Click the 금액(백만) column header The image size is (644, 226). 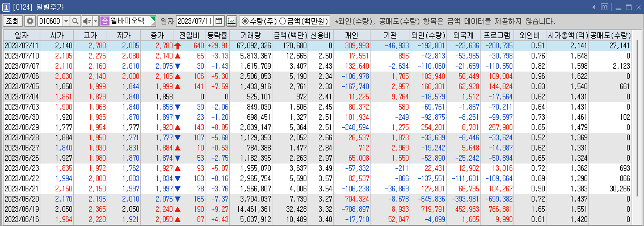point(290,35)
